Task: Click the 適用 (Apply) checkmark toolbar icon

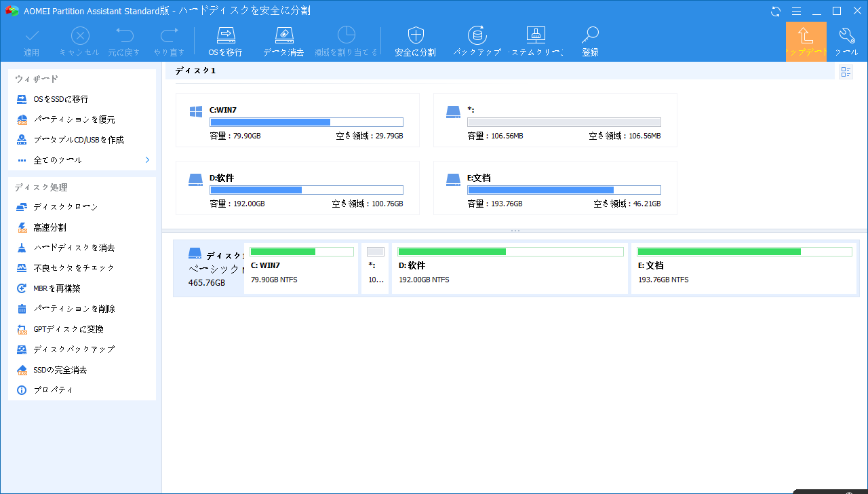Action: 32,36
